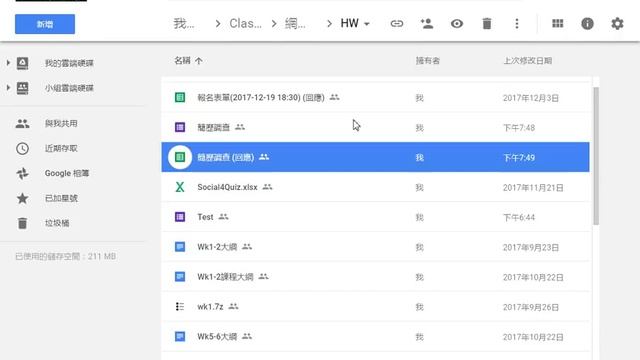Click shared people icon beside Social4Quiz.xlsx

tap(267, 187)
